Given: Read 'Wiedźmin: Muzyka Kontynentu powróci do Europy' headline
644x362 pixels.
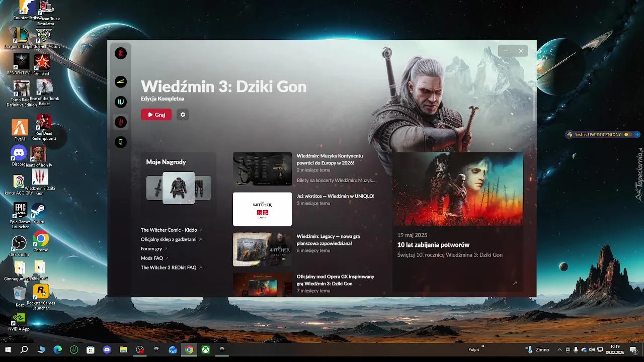Looking at the screenshot, I should click(x=330, y=159).
